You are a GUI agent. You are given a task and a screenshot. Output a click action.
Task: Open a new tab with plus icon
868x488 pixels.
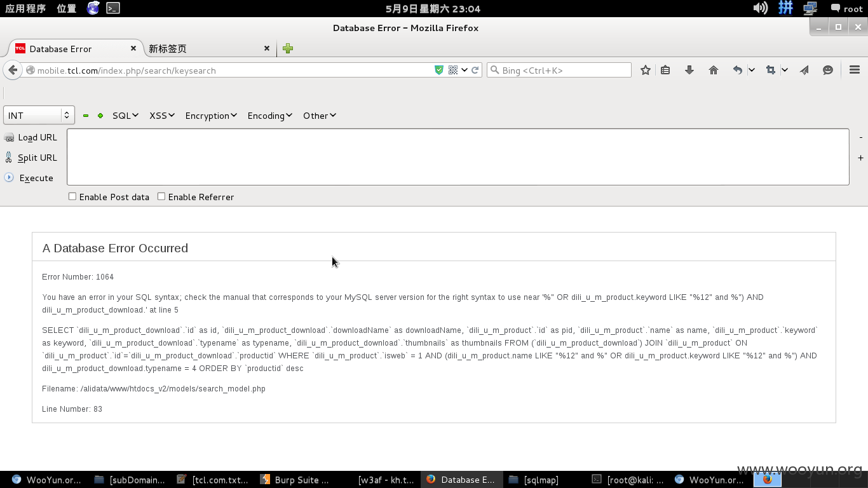[288, 48]
